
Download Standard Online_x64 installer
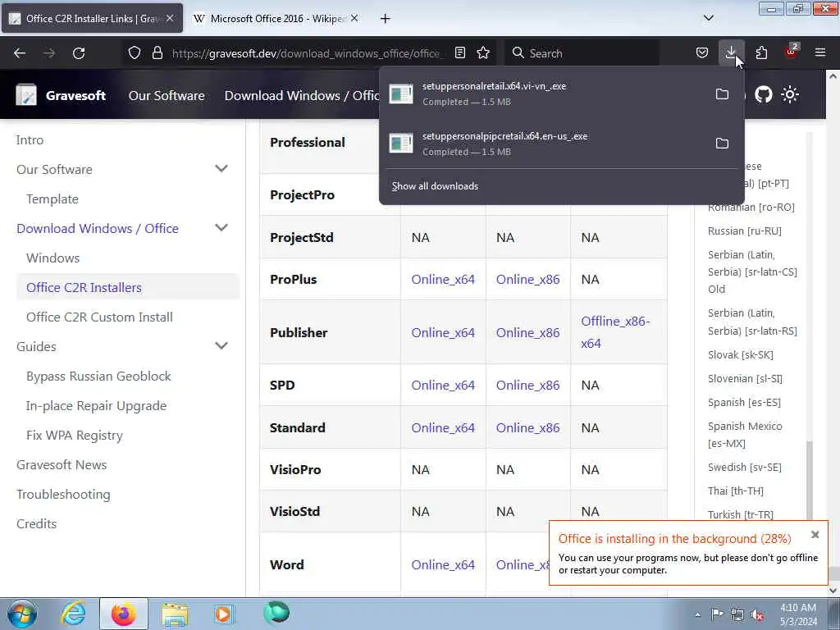pyautogui.click(x=443, y=427)
